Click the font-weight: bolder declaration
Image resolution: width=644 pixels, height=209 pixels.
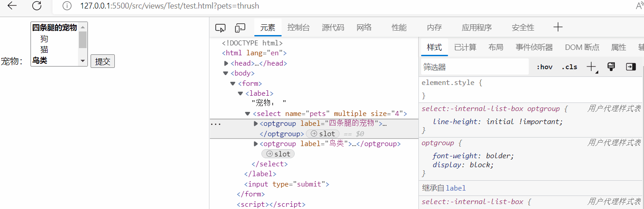coord(473,156)
